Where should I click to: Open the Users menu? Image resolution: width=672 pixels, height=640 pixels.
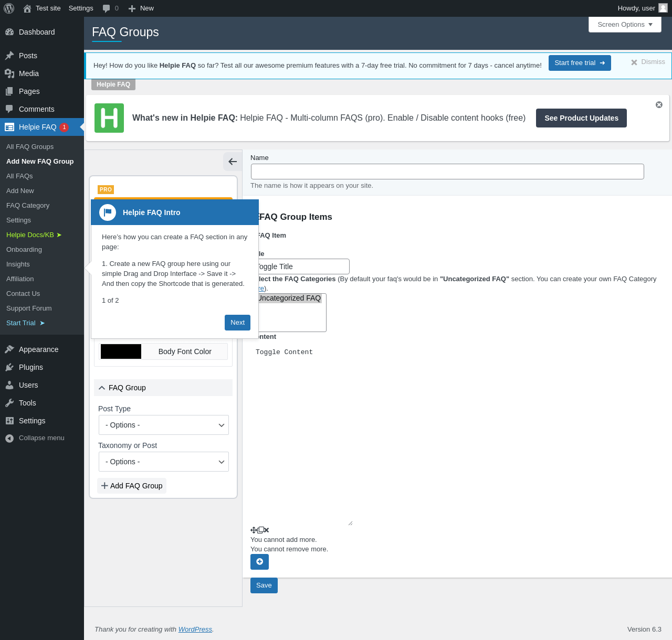42,385
